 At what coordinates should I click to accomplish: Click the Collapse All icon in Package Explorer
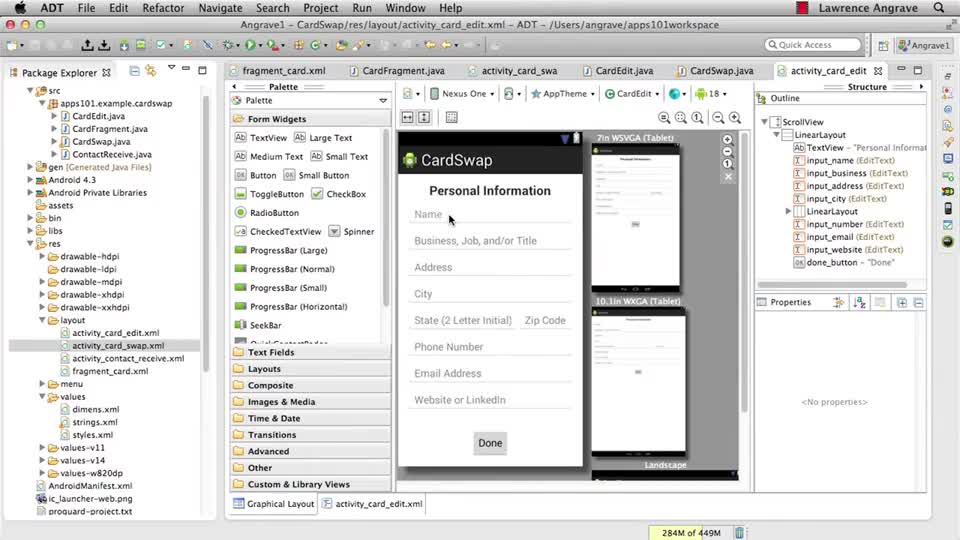[x=134, y=71]
